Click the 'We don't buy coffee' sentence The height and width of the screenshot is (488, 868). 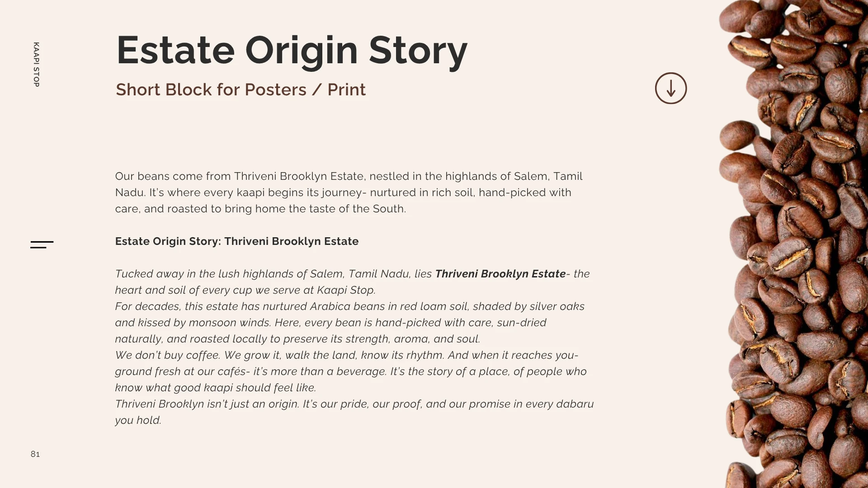(x=167, y=355)
